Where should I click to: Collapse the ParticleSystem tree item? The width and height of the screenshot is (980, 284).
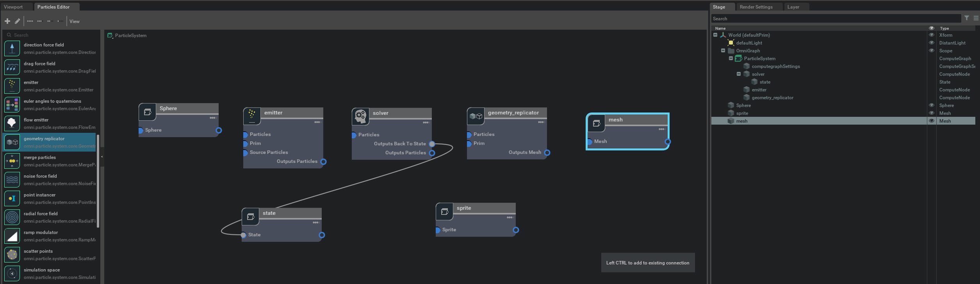(x=731, y=58)
